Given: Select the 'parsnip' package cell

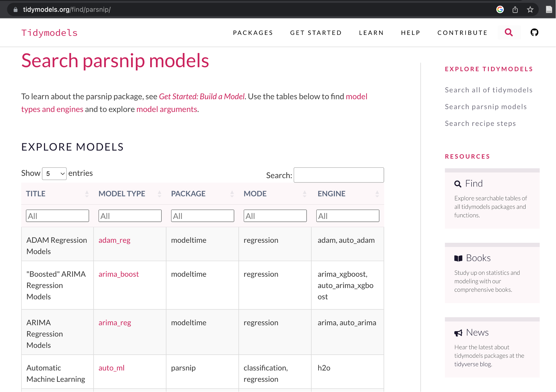Looking at the screenshot, I should 203,372.
